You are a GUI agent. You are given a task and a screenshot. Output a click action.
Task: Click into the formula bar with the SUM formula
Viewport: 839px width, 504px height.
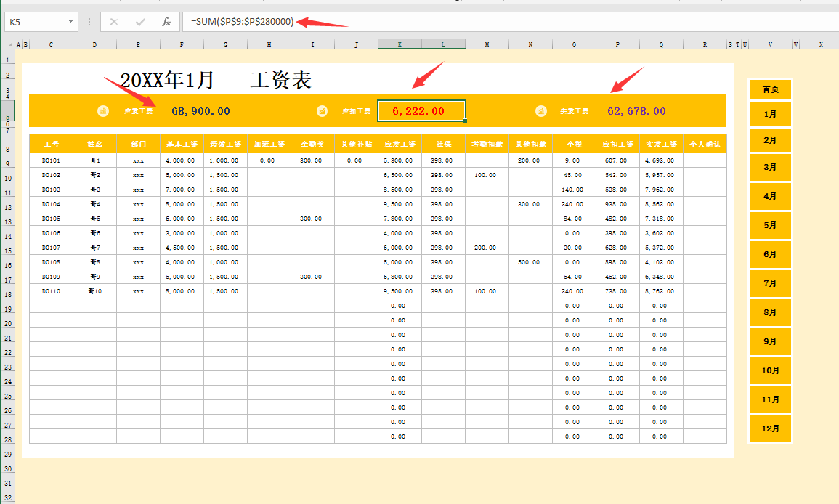(x=509, y=22)
